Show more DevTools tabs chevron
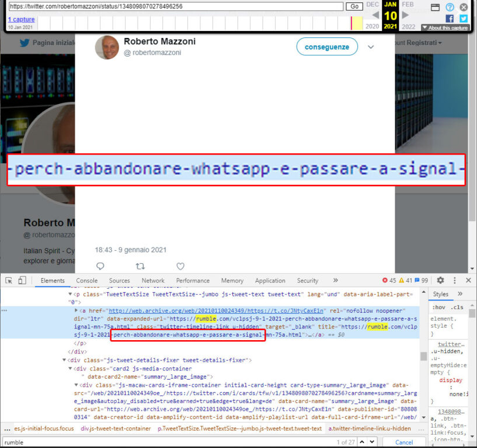The height and width of the screenshot is (448, 477). [335, 280]
